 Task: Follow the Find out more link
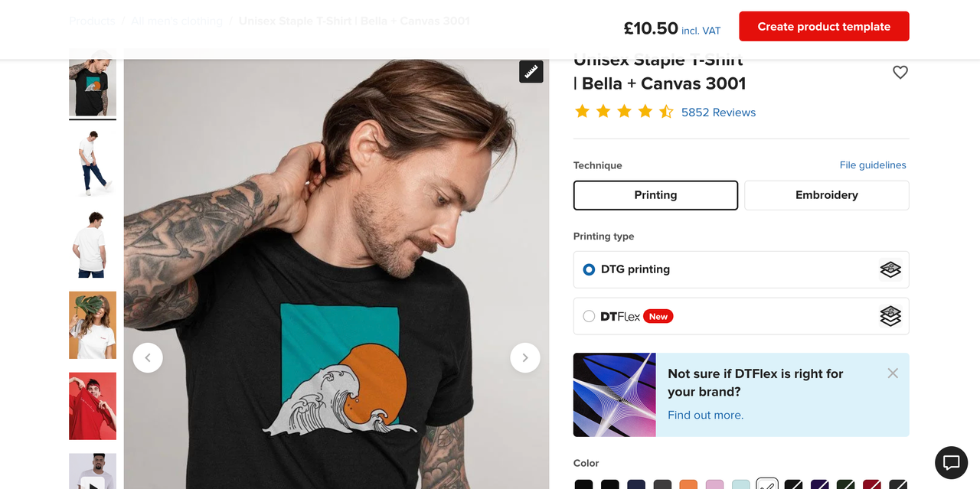click(x=705, y=415)
